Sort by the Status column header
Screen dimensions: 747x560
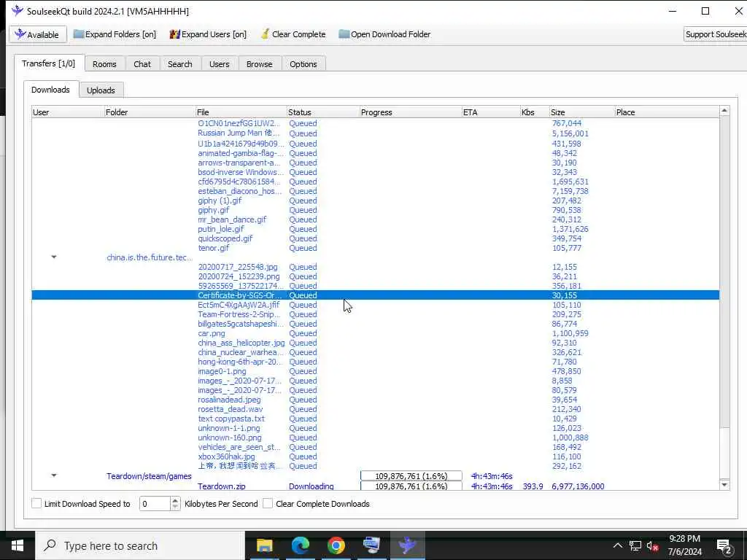coord(323,112)
